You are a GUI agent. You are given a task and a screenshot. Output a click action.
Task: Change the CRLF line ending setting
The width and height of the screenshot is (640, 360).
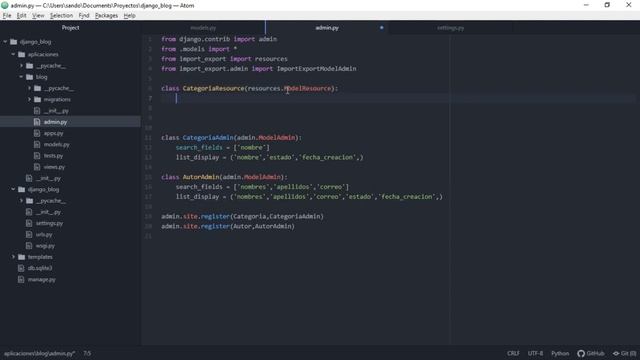click(x=513, y=353)
